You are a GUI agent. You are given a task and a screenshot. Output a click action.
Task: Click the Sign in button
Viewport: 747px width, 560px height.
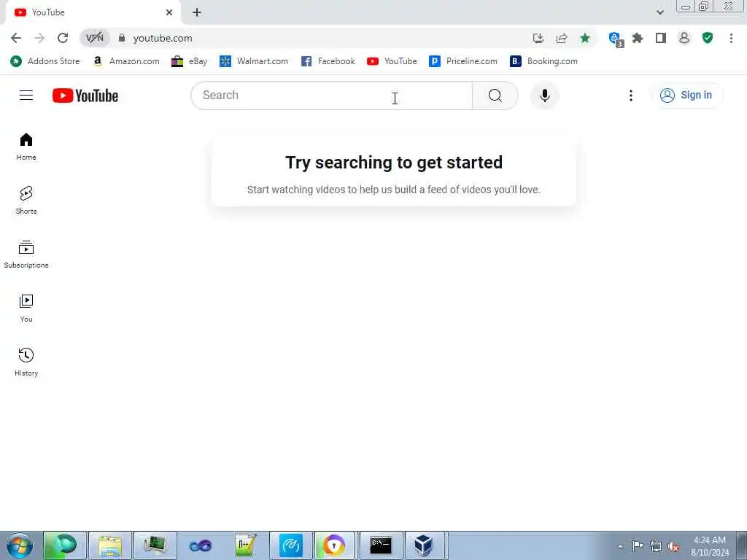[x=686, y=96]
